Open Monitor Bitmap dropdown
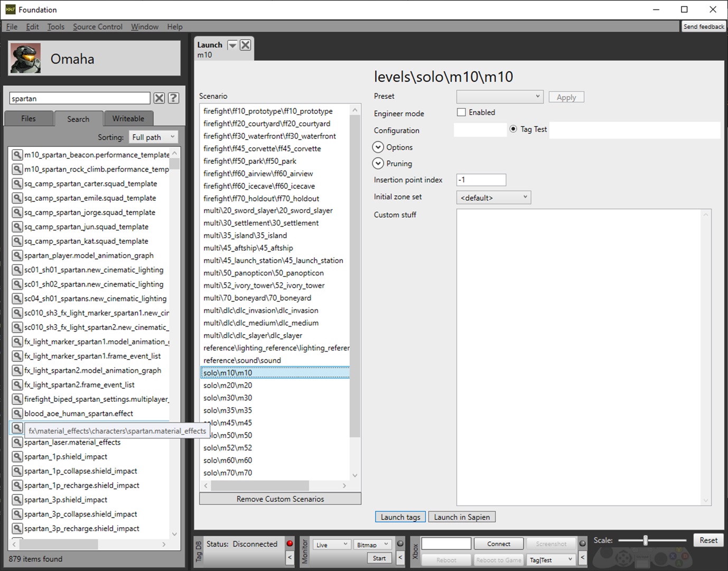Image resolution: width=728 pixels, height=571 pixels. pyautogui.click(x=372, y=545)
